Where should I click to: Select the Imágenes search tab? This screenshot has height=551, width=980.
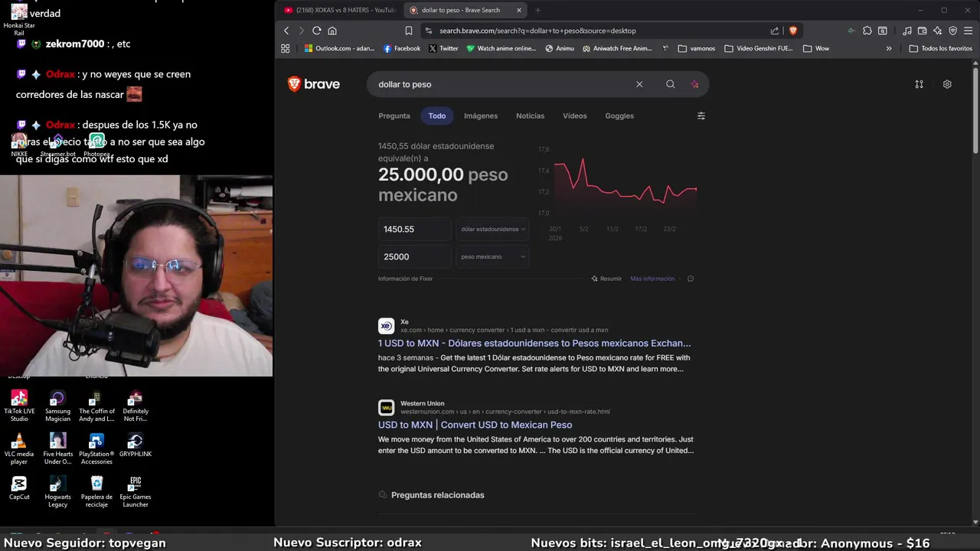481,116
